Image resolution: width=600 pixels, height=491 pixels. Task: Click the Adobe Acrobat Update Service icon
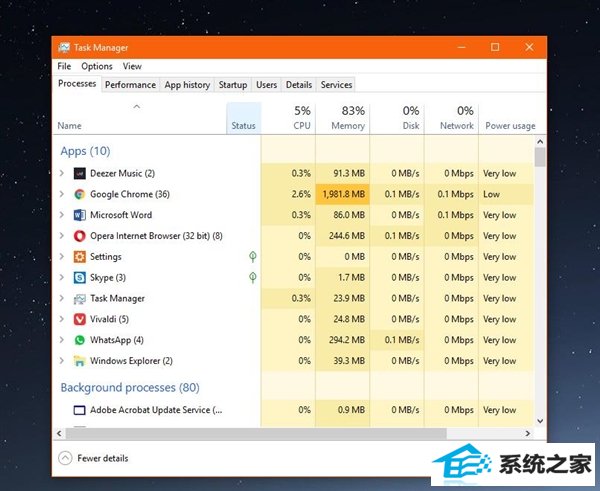pos(79,410)
